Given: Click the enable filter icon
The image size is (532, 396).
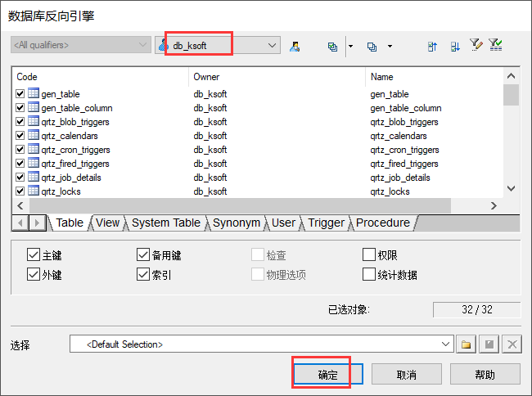Looking at the screenshot, I should [x=495, y=45].
